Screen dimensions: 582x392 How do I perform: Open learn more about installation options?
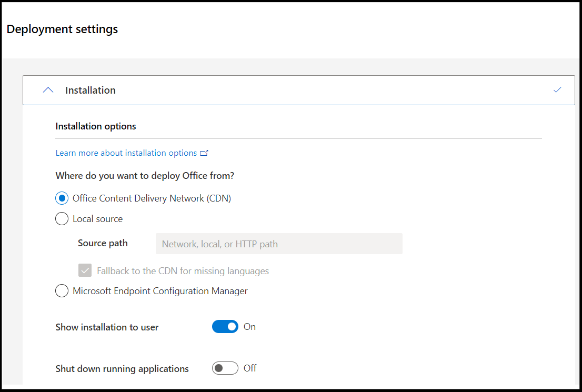pos(126,153)
